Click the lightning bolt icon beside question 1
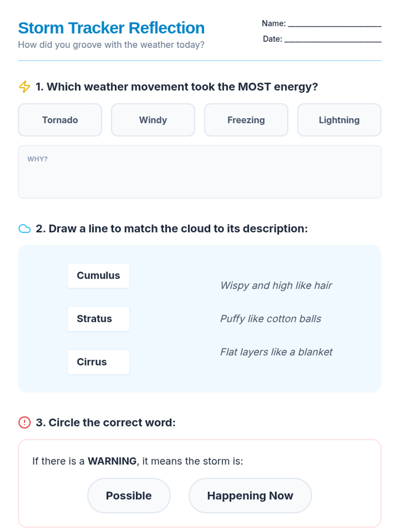 coord(24,86)
